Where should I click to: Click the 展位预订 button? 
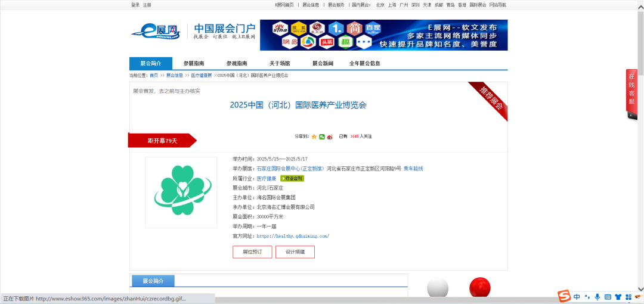pyautogui.click(x=252, y=252)
